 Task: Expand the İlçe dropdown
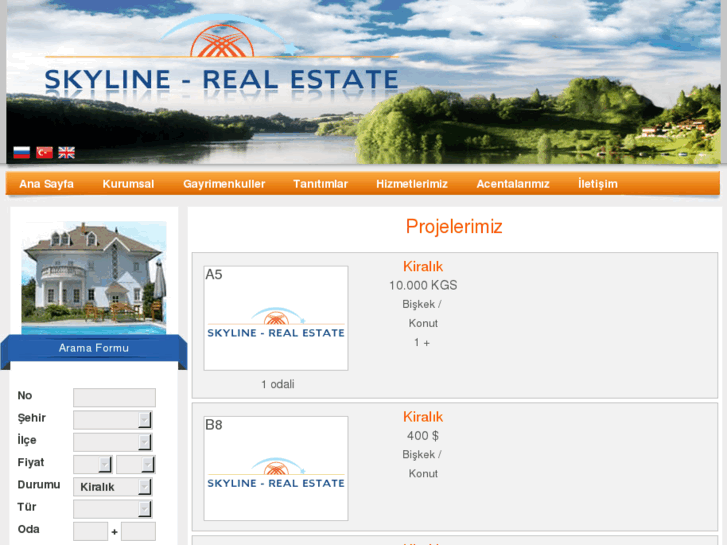tap(113, 442)
